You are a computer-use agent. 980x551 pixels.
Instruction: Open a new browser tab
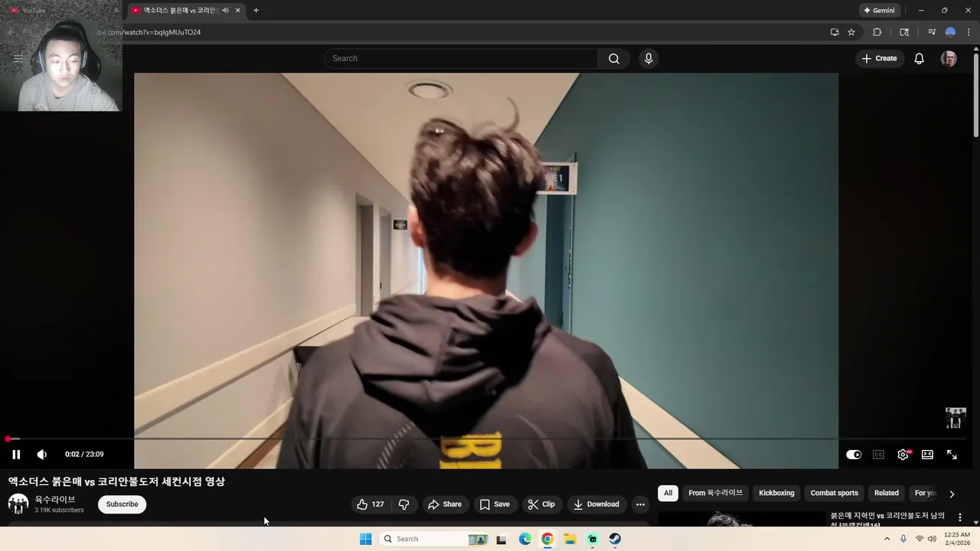click(x=256, y=10)
